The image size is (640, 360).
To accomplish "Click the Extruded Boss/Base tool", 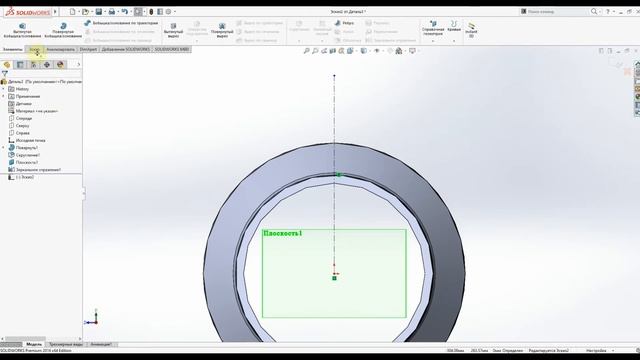I will (x=22, y=31).
